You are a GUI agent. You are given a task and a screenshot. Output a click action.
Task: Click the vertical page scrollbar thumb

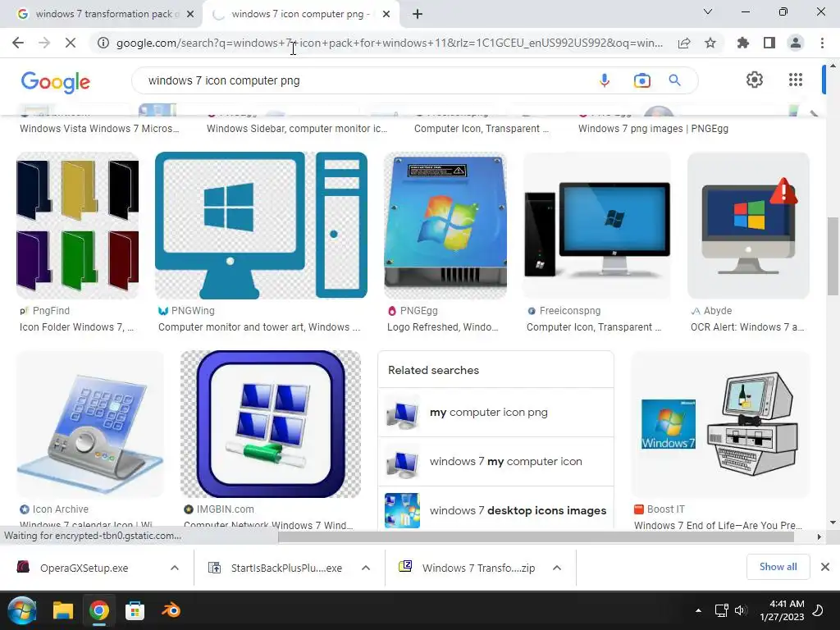pos(833,256)
